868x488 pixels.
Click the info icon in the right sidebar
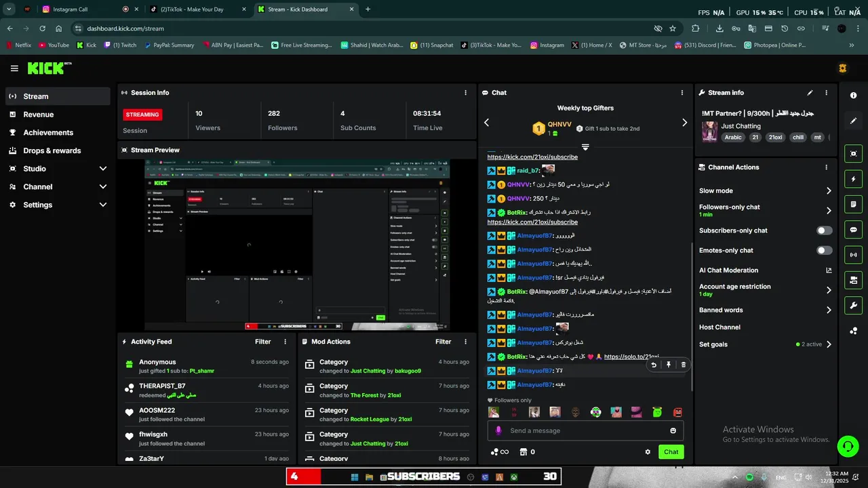tap(853, 96)
